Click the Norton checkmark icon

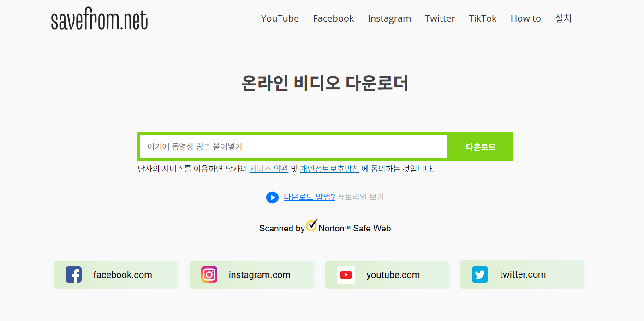pyautogui.click(x=312, y=225)
